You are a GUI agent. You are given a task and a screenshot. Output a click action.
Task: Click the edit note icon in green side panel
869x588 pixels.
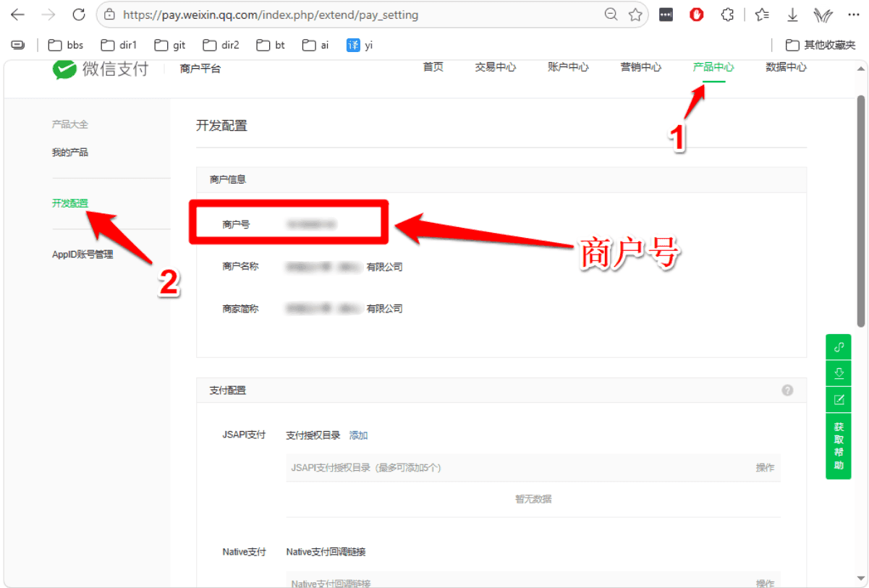tap(839, 399)
